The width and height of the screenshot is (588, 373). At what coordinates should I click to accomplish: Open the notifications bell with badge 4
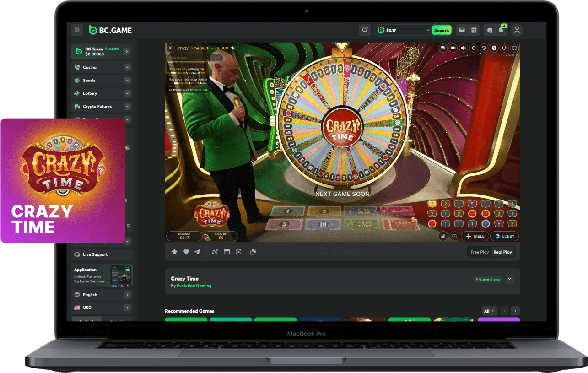point(502,30)
